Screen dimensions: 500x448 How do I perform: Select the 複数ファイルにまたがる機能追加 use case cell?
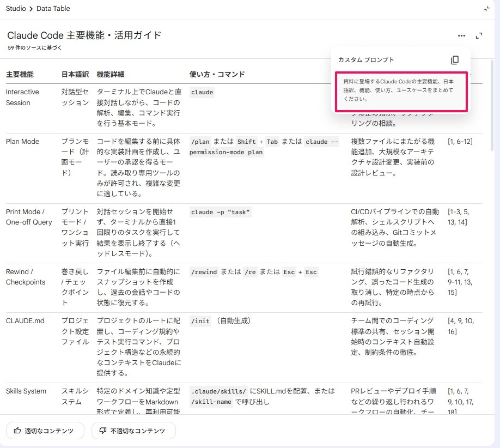[x=393, y=157]
